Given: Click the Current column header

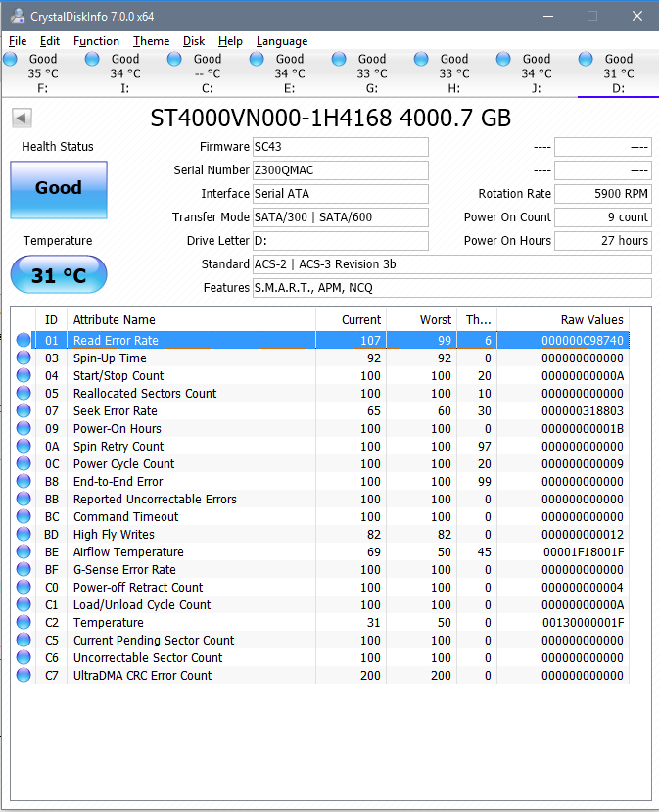Looking at the screenshot, I should coord(351,320).
